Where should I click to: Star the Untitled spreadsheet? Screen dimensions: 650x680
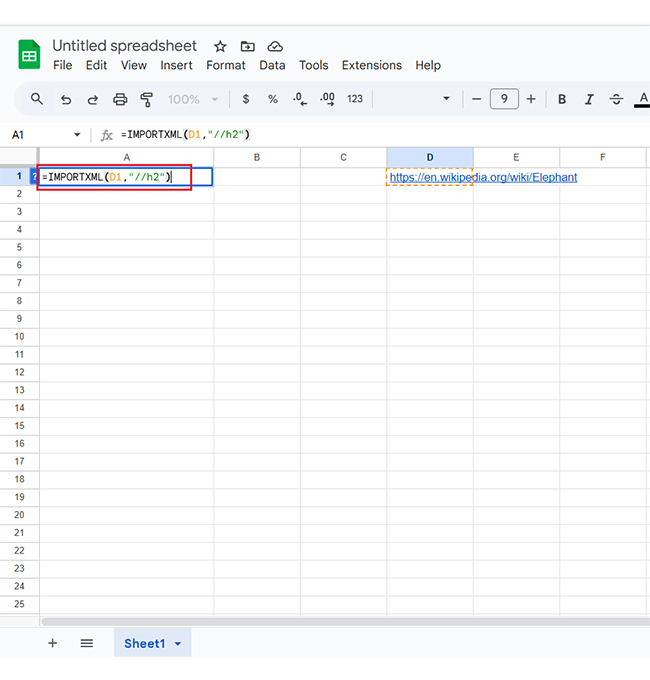click(x=220, y=47)
